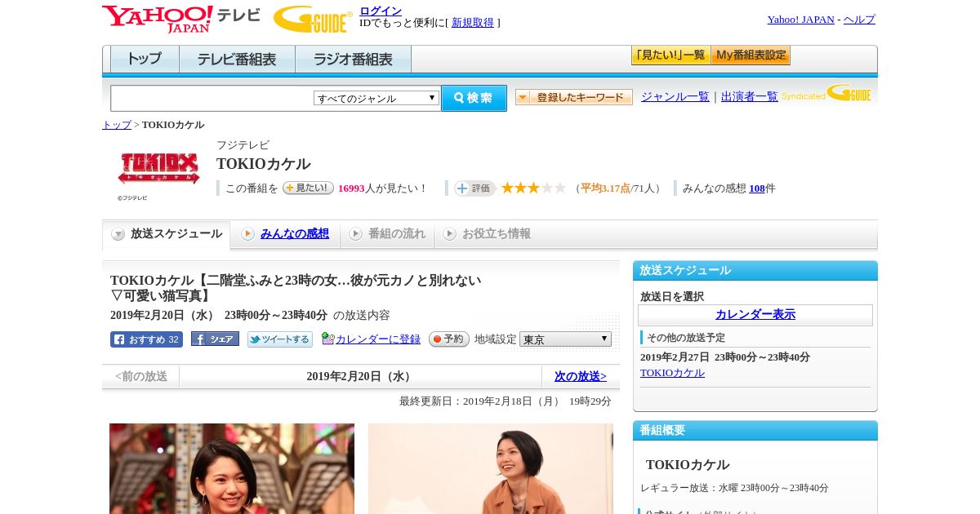
Task: Open the 出演者一覧 link
Action: 750,97
